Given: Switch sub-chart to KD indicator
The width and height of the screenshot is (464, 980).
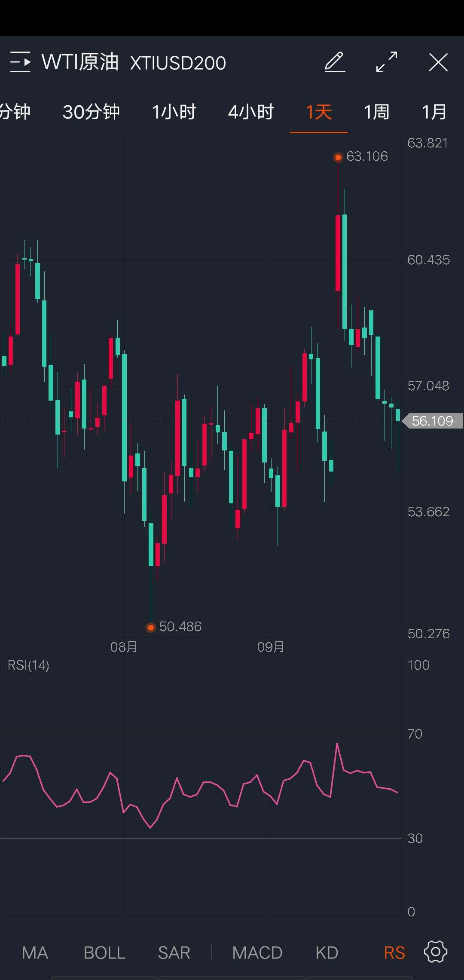Looking at the screenshot, I should 327,953.
